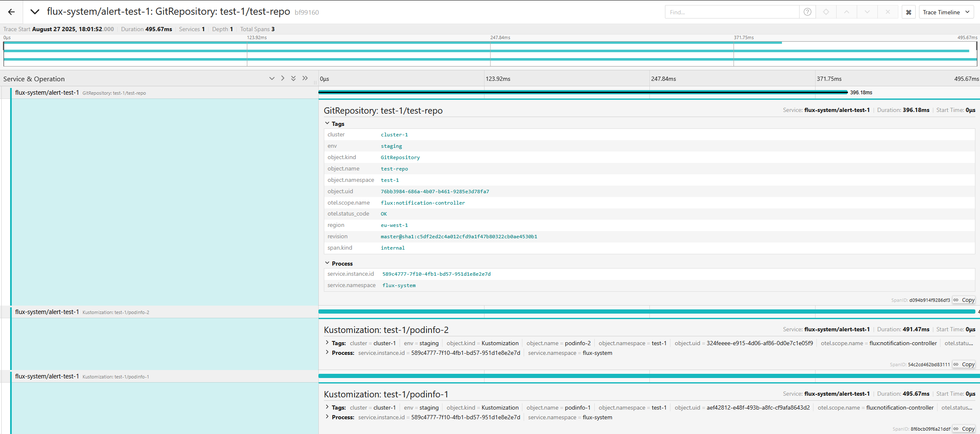Go to previous search result arrow
This screenshot has height=434, width=980.
click(x=847, y=12)
